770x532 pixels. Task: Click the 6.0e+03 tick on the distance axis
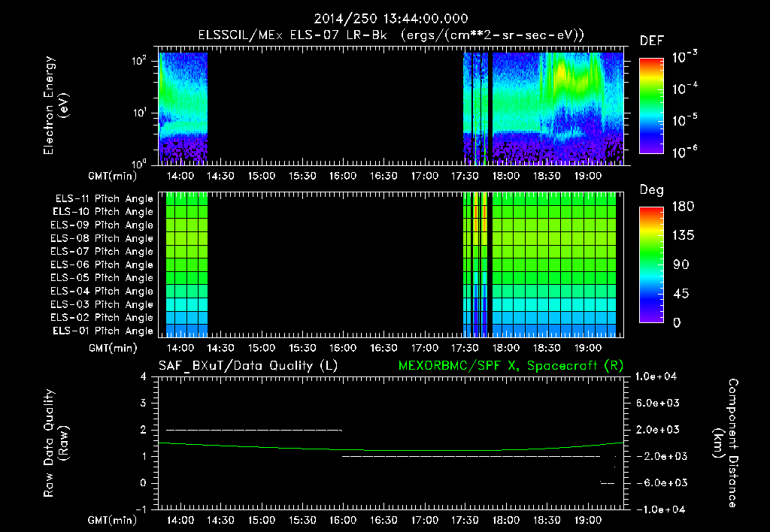pyautogui.click(x=657, y=404)
